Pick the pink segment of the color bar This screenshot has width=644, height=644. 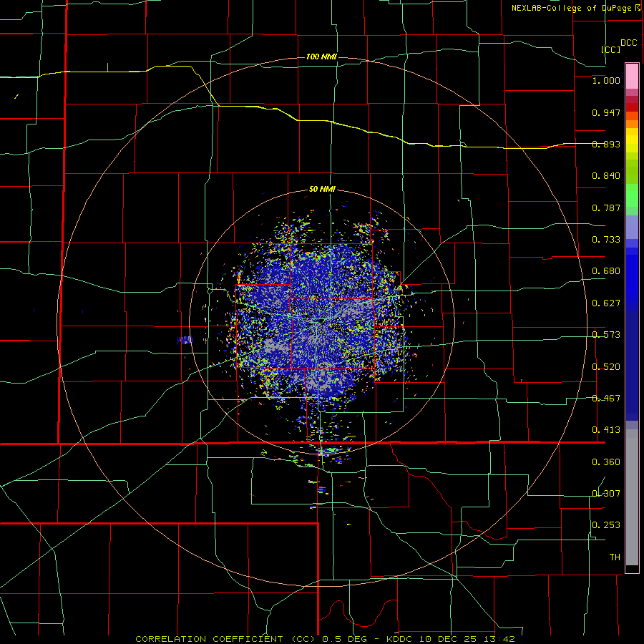[632, 76]
